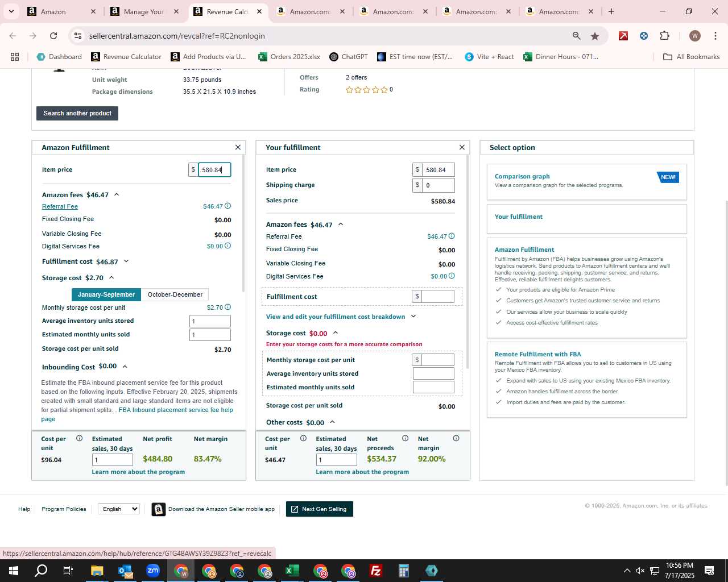The height and width of the screenshot is (582, 728).
Task: Click Search another product button
Action: click(77, 113)
